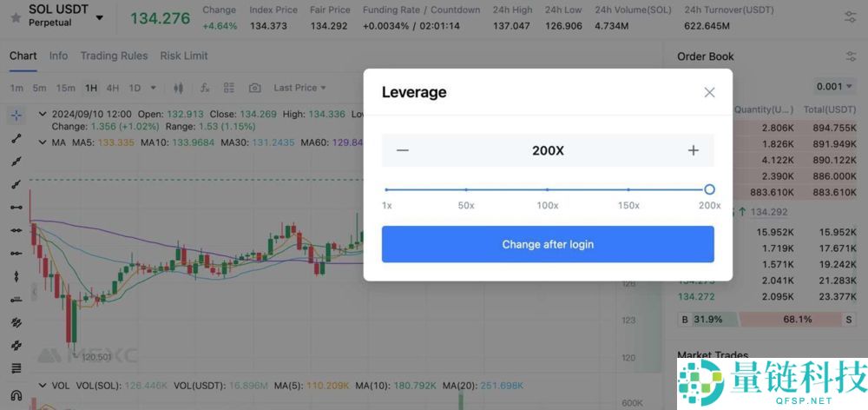Image resolution: width=868 pixels, height=410 pixels.
Task: Increase leverage with the plus button
Action: [x=693, y=150]
